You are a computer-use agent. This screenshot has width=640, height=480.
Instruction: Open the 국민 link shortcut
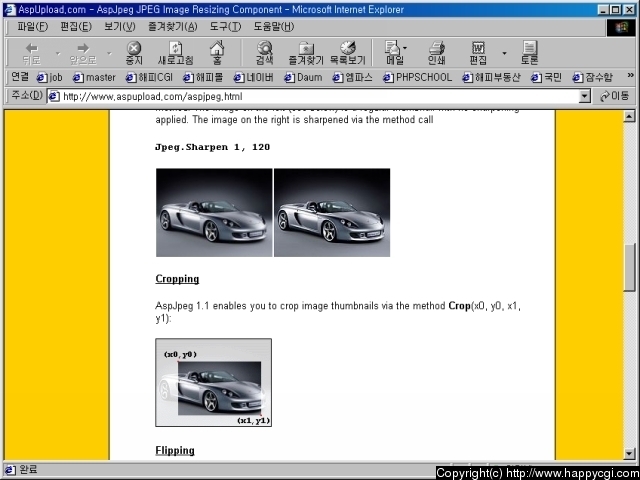click(x=547, y=77)
